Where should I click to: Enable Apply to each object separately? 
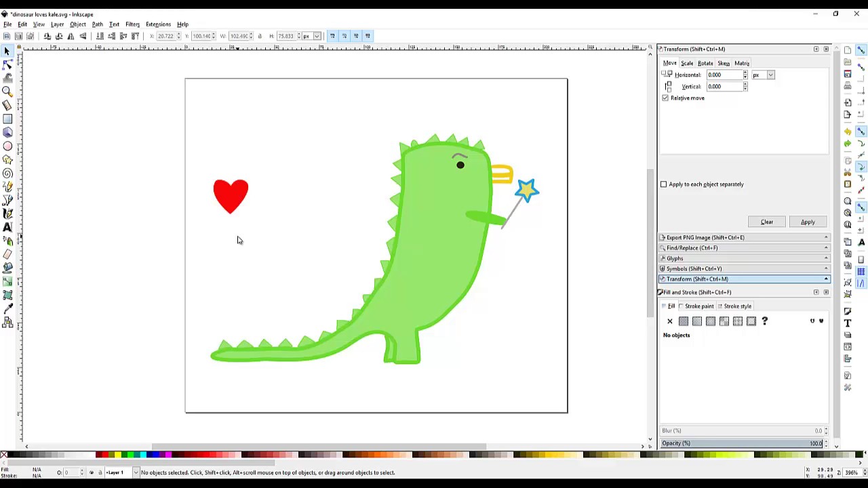(664, 184)
